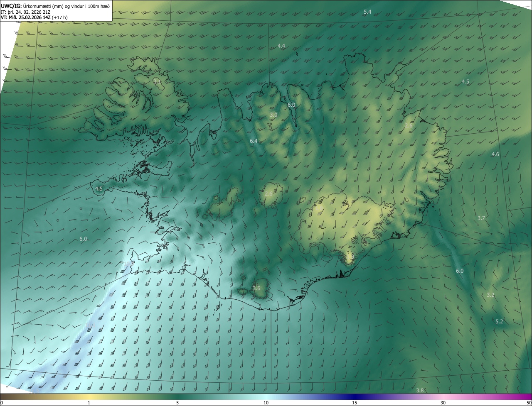The width and height of the screenshot is (532, 406).
Task: Click the 3.1 value over the Westfjords
Action: pyautogui.click(x=157, y=81)
